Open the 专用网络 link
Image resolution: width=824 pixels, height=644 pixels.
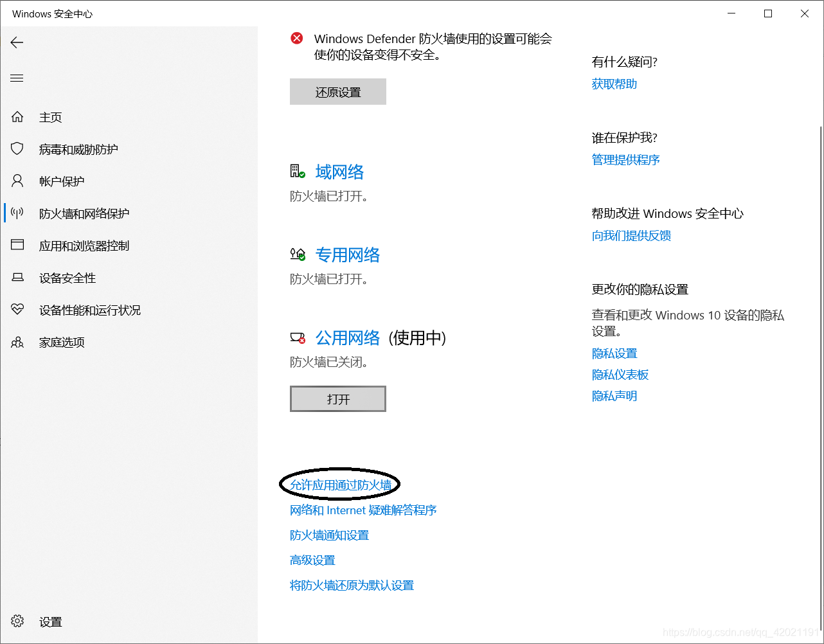(x=348, y=255)
